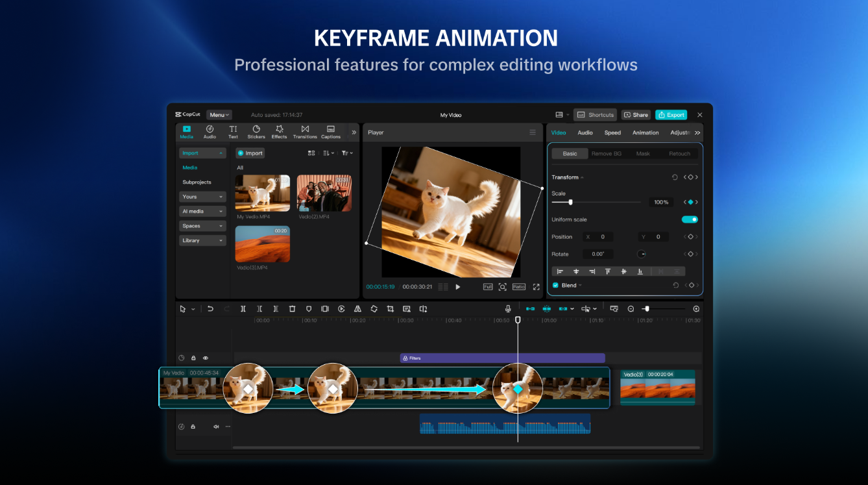Select the Mask sub-tab

pos(643,154)
